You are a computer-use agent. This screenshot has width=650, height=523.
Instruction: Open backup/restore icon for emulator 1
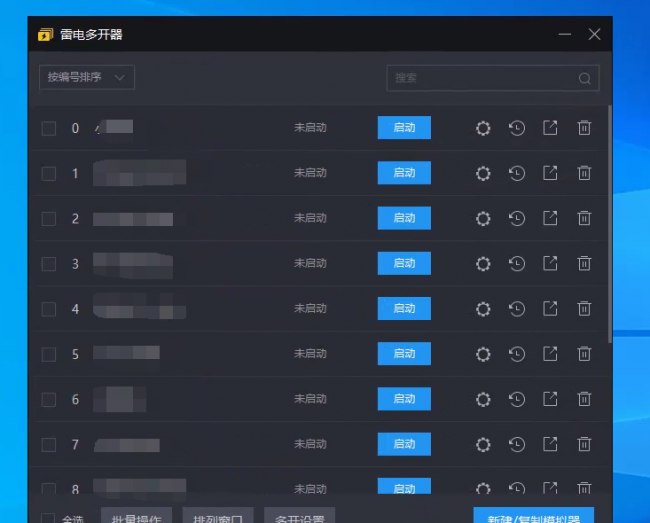[517, 173]
